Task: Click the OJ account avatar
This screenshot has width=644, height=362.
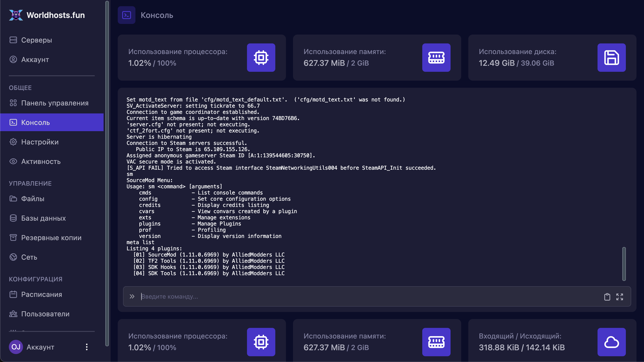Action: [16, 347]
